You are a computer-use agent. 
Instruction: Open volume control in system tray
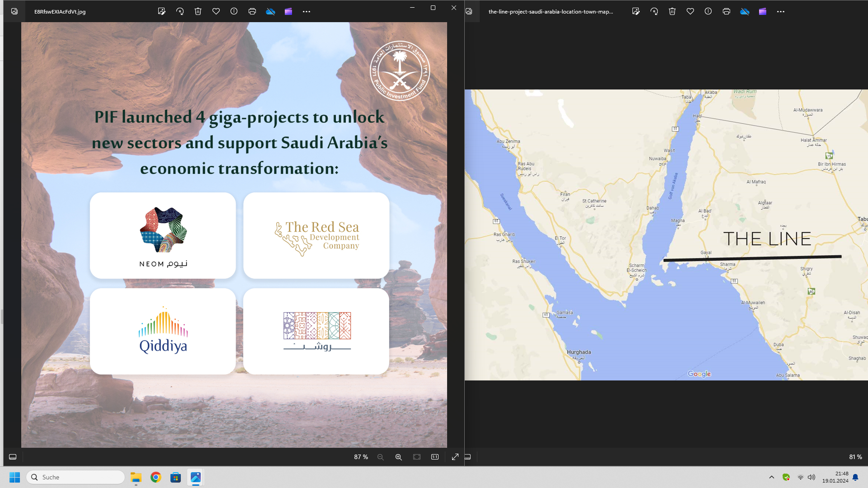[812, 477]
